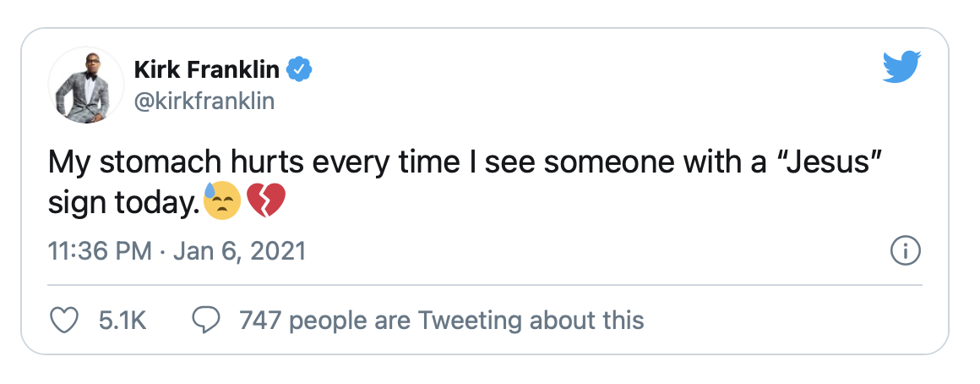Open the tweet info circle icon
980x384 pixels.
(906, 251)
